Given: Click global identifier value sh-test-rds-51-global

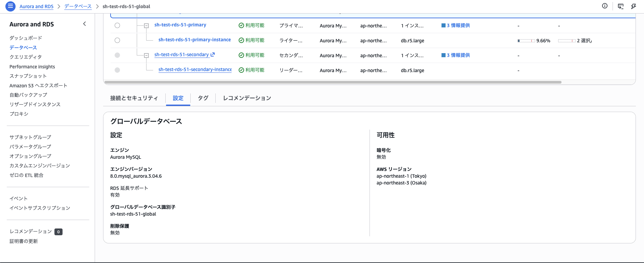Looking at the screenshot, I should [x=133, y=214].
